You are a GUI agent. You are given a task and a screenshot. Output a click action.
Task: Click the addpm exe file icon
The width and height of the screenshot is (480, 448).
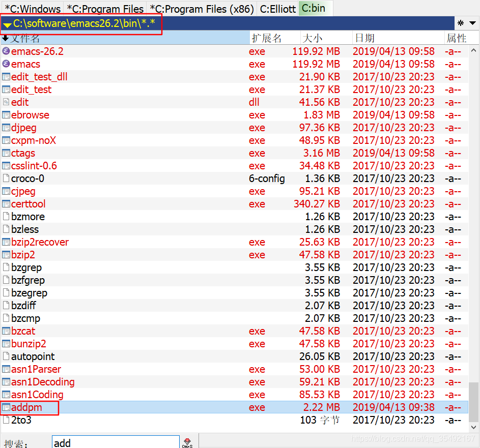pos(6,407)
